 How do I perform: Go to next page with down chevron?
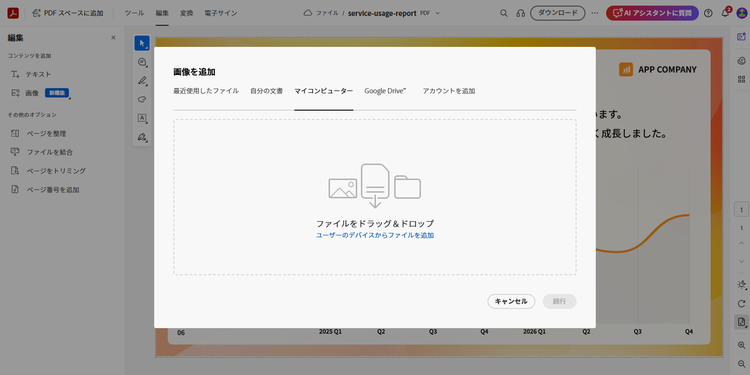pos(741,261)
